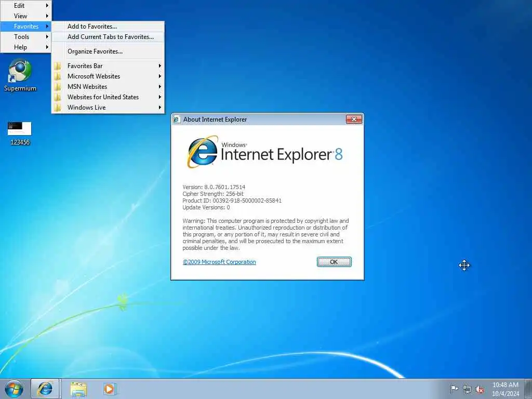Open the clock showing 10:48 AM
The image size is (532, 399).
point(506,389)
